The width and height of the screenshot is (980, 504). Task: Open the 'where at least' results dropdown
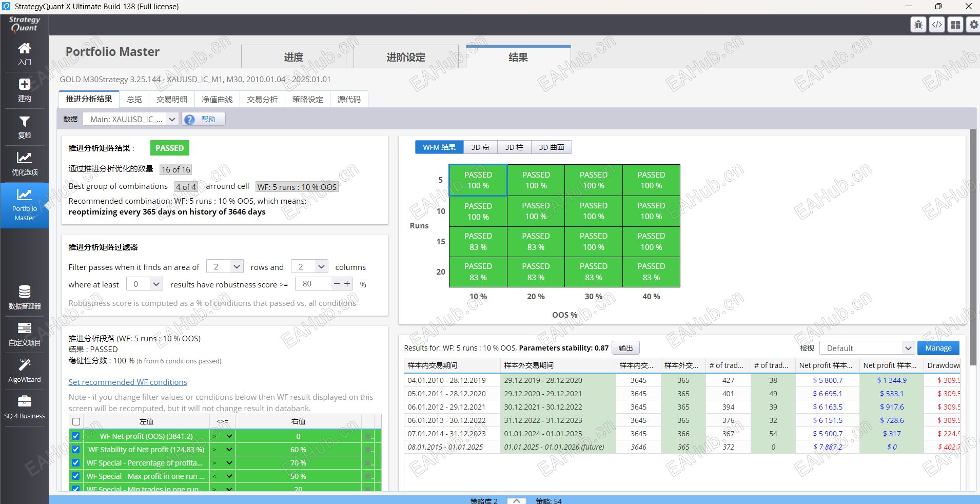tap(145, 284)
